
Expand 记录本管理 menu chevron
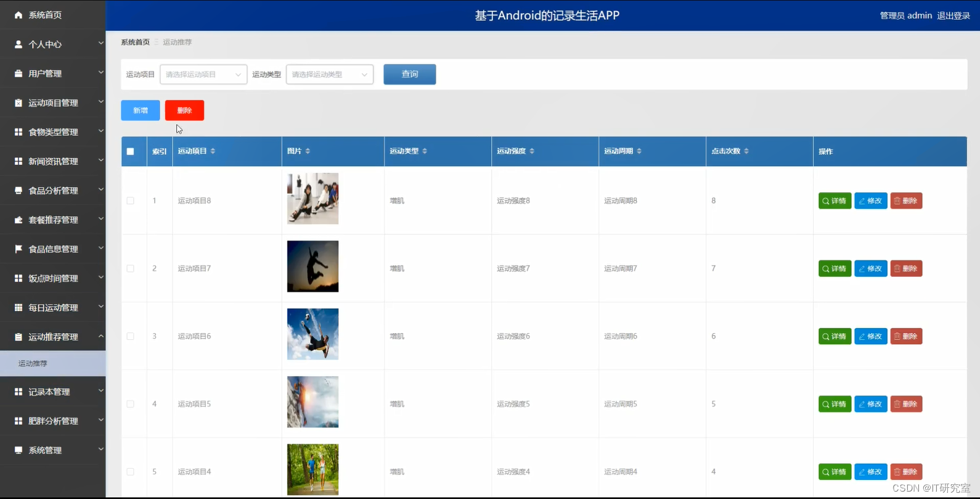pos(100,390)
